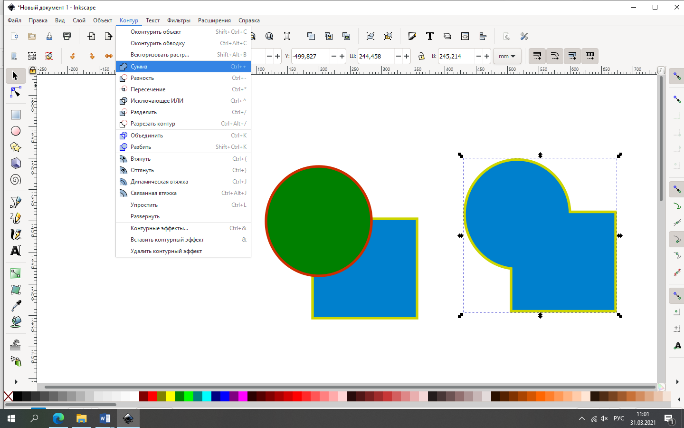The image size is (684, 428).
Task: Decrease the Y coordinate value
Action: [334, 56]
